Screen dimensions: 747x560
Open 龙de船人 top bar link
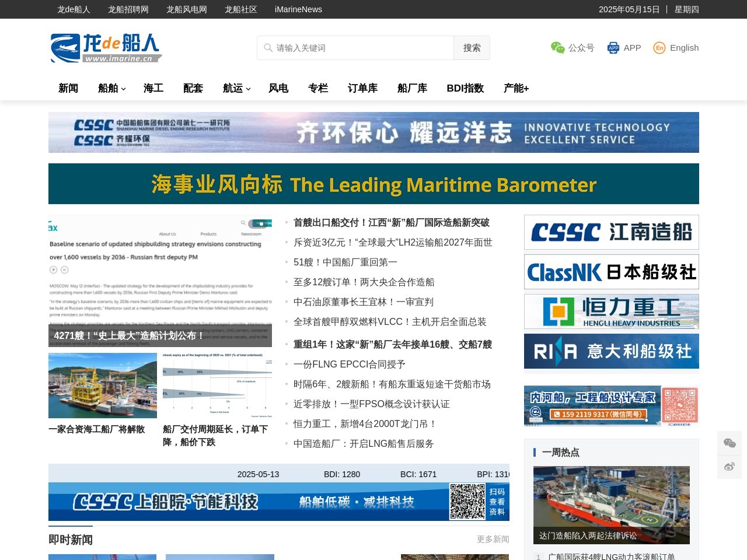point(74,9)
